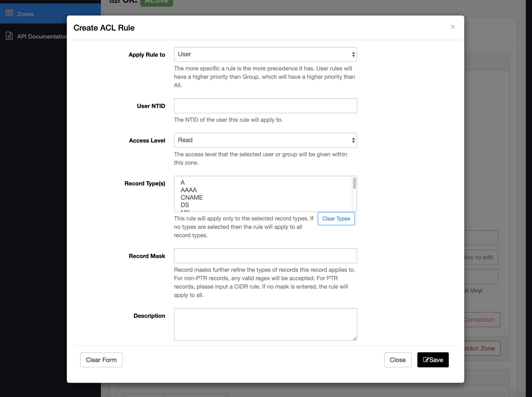
Task: Click the Close button in footer
Action: [397, 360]
